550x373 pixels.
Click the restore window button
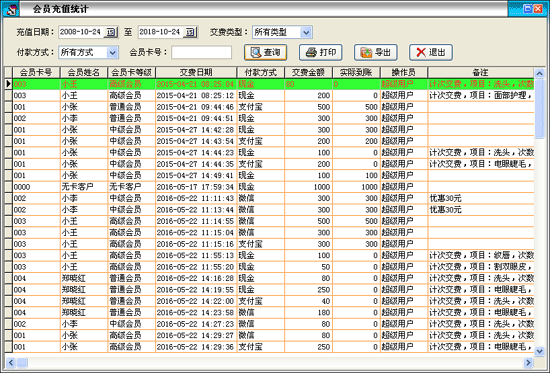(x=527, y=9)
